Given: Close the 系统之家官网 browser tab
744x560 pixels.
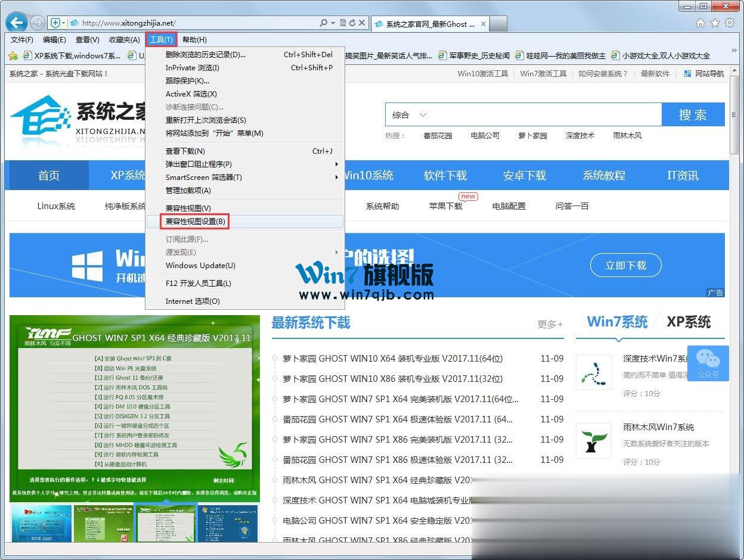Looking at the screenshot, I should click(x=483, y=24).
